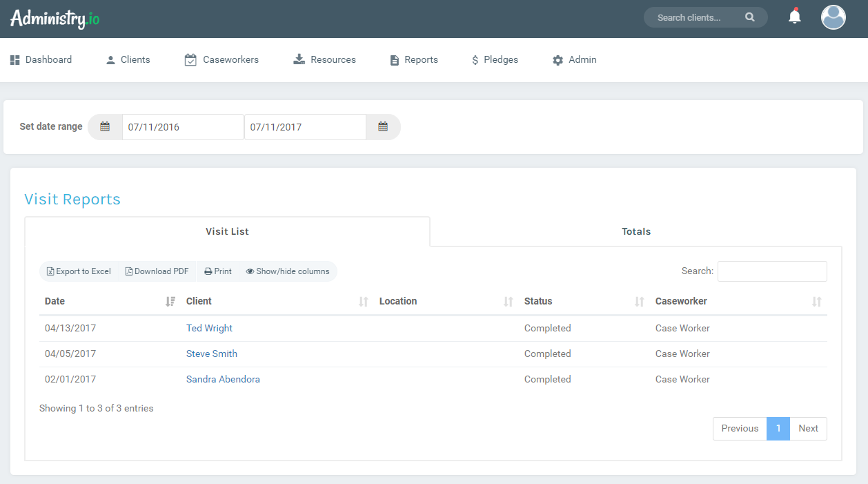Sort table by Client column
The image size is (868, 484).
199,301
